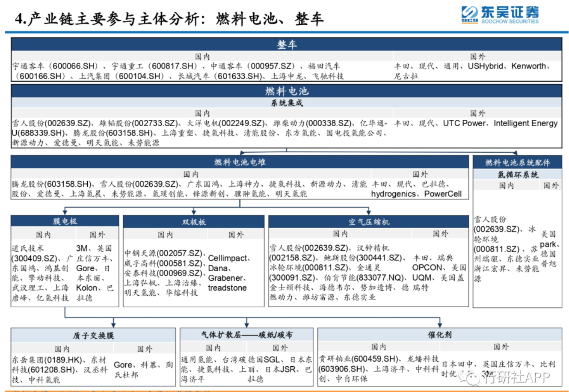Select 道氏技术 in the 膜电极 box
Image resolution: width=569 pixels, height=392 pixels.
(x=28, y=248)
